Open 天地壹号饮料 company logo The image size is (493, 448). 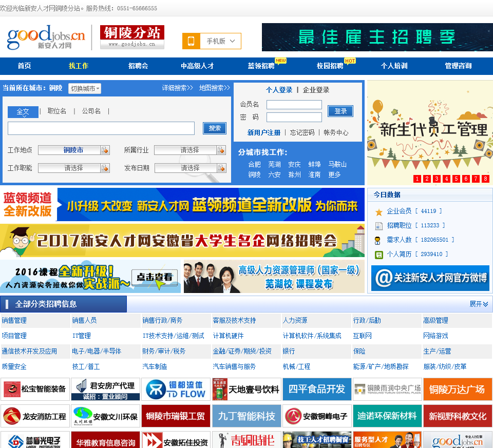pyautogui.click(x=246, y=389)
